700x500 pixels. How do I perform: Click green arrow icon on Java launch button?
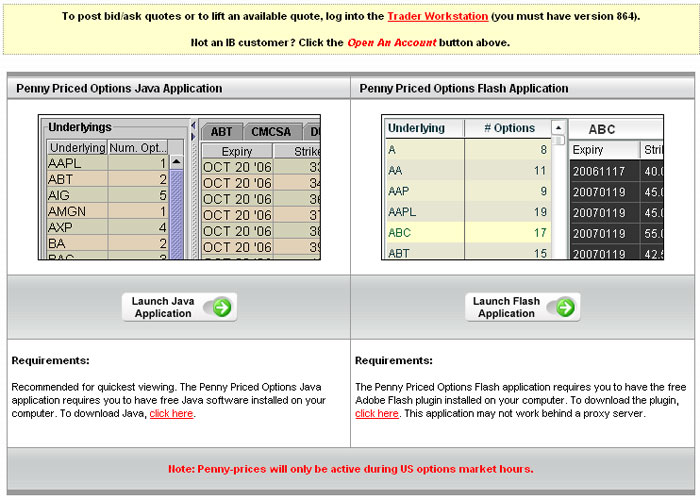pos(222,307)
